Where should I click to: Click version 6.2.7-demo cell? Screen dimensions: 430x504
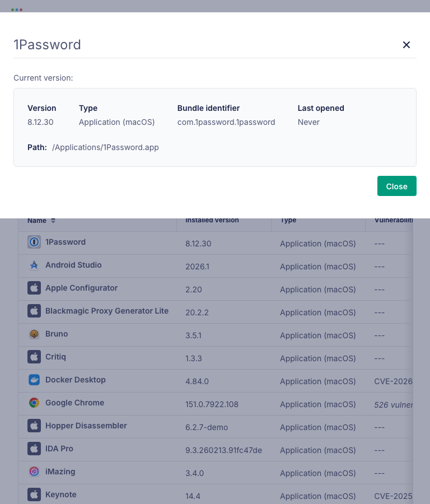click(207, 427)
